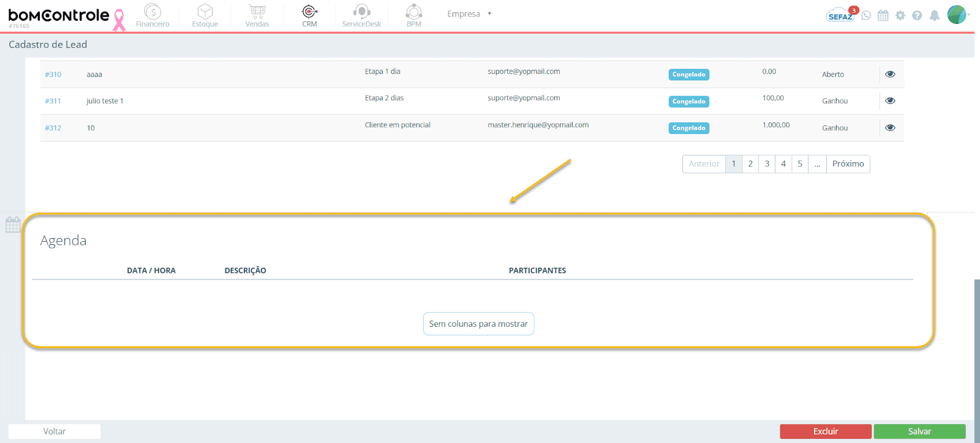Screen dimensions: 980x443
Task: Click Congelado badge on aaaa row
Action: [688, 75]
